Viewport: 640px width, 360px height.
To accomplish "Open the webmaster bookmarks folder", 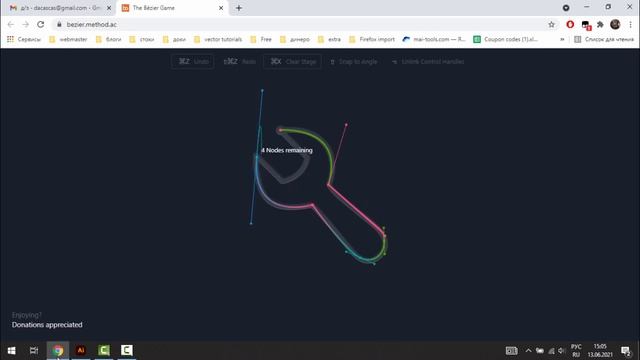I will pyautogui.click(x=68, y=39).
